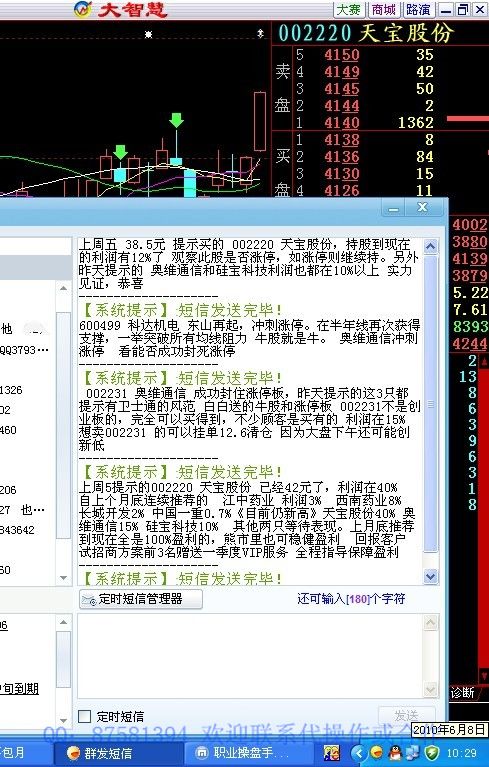This screenshot has height=767, width=489.
Task: Expand hidden tray icons with the arrow
Action: click(358, 753)
